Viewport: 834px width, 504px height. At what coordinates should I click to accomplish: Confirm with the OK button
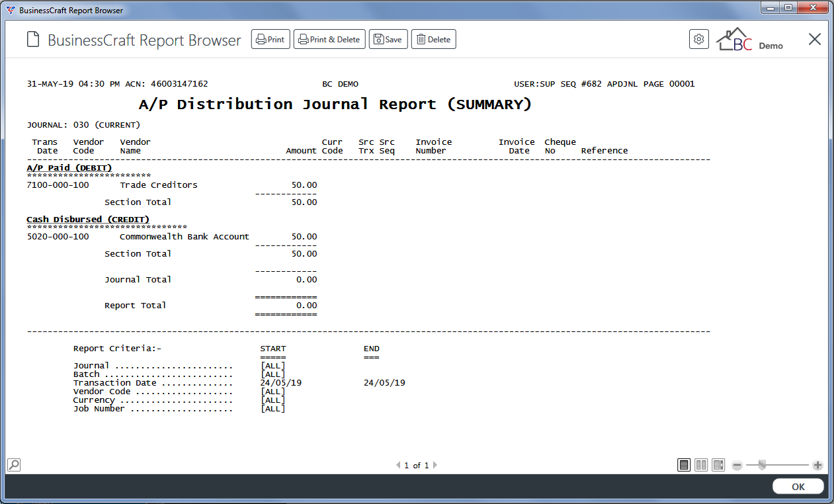coord(798,487)
